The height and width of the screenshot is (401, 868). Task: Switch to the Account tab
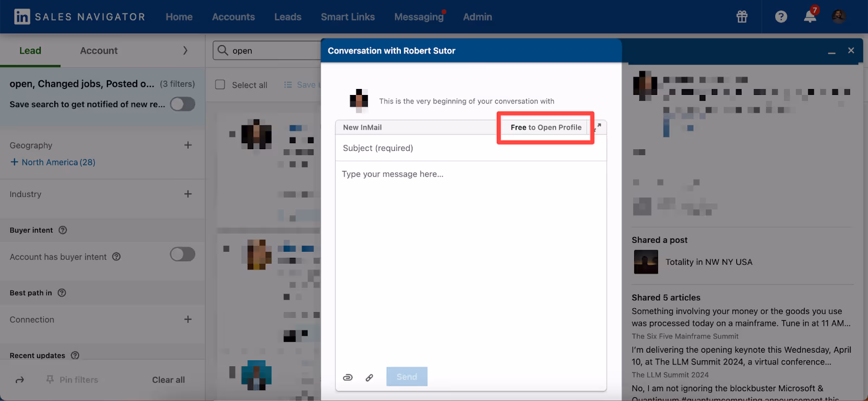pyautogui.click(x=99, y=50)
